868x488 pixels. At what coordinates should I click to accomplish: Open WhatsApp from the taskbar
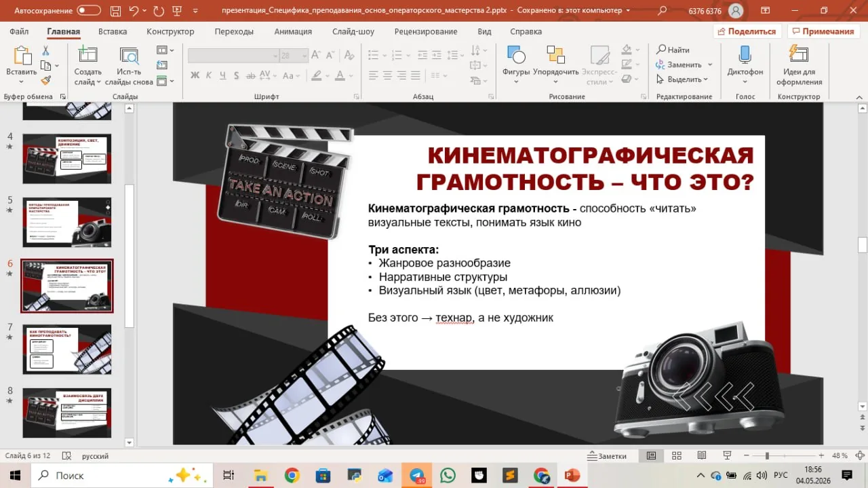click(x=448, y=475)
